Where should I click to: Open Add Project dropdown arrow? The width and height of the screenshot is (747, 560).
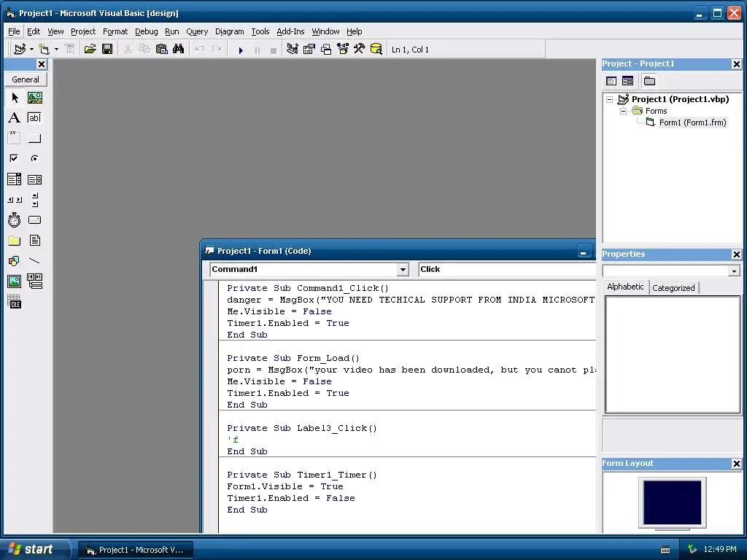pos(31,49)
